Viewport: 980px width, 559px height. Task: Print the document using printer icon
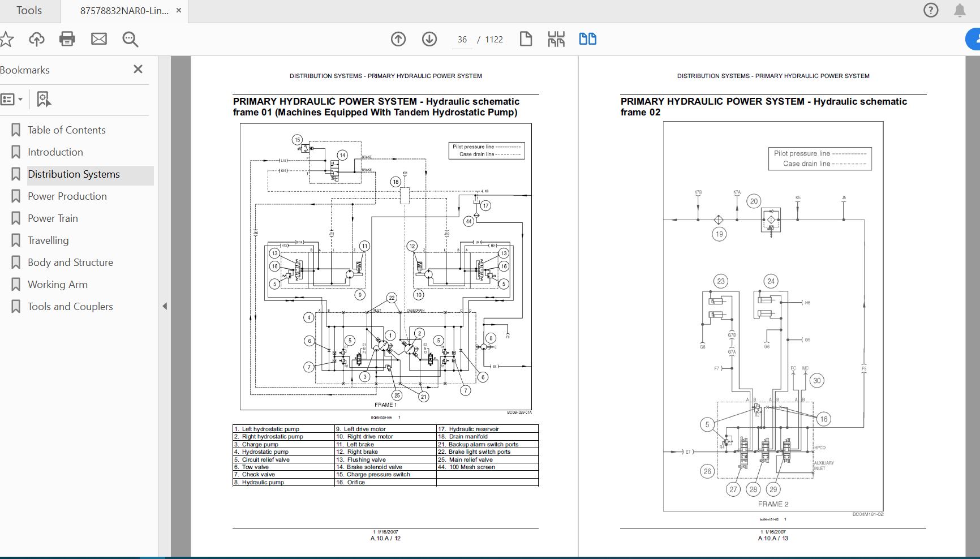pyautogui.click(x=67, y=39)
